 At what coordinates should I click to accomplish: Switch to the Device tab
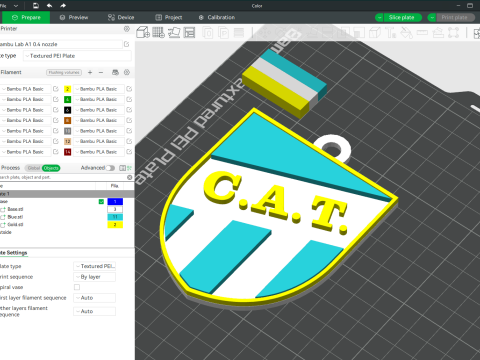(x=121, y=17)
